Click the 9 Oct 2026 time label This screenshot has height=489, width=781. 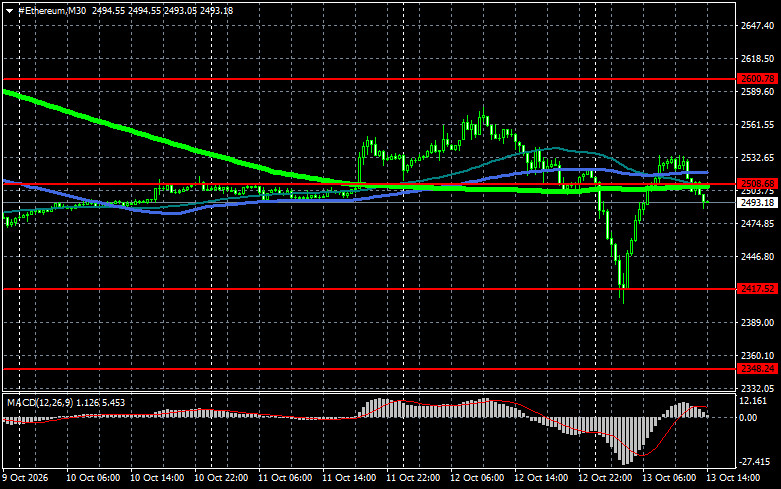click(26, 478)
